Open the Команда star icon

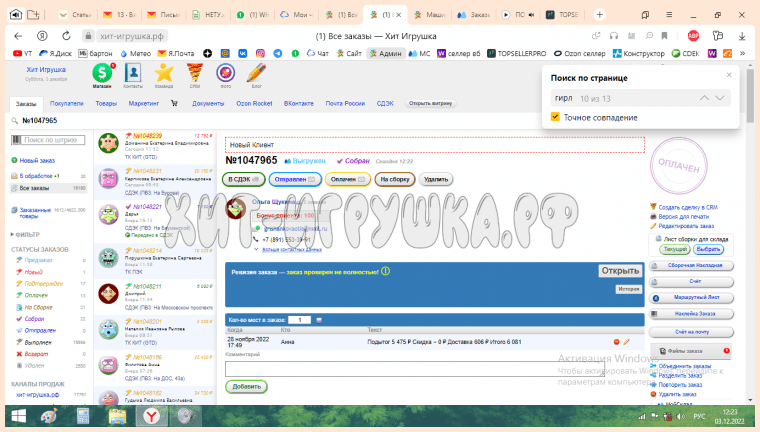(164, 73)
